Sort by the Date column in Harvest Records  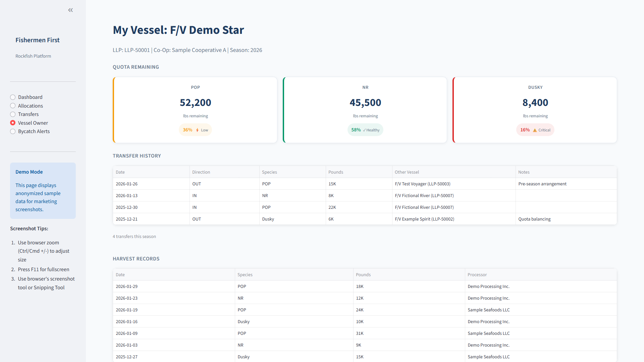click(x=120, y=275)
